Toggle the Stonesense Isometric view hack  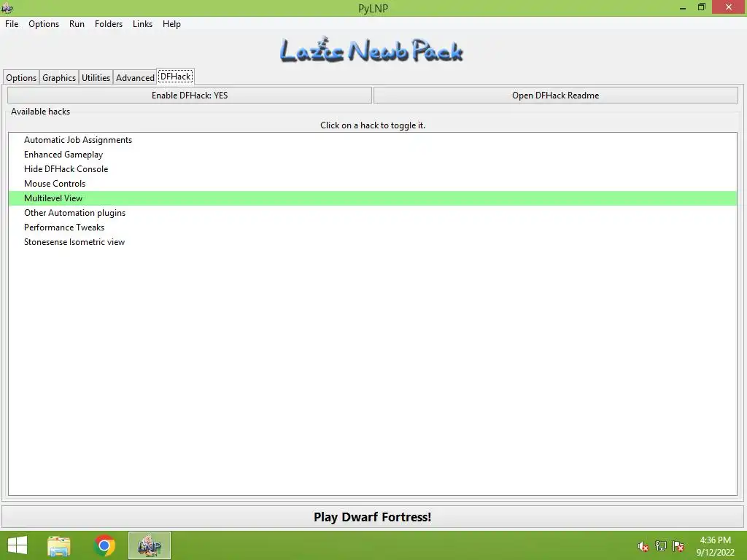(x=373, y=242)
